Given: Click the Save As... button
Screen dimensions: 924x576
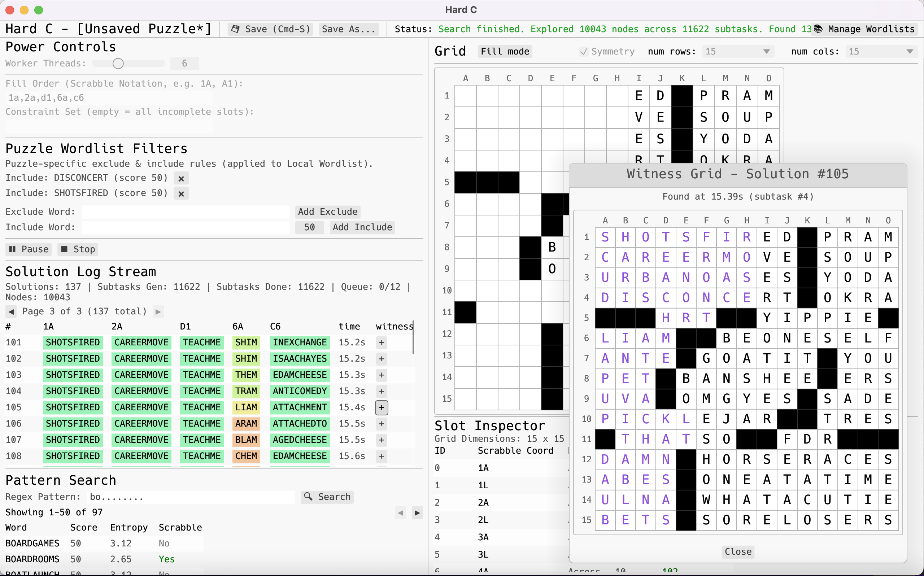Looking at the screenshot, I should [x=349, y=29].
